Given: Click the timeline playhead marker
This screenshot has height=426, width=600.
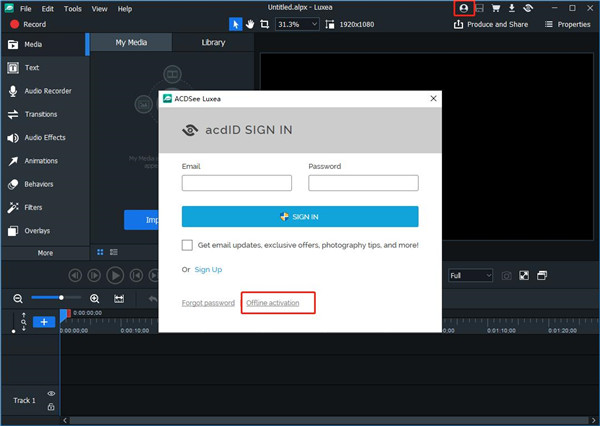Looking at the screenshot, I should pyautogui.click(x=64, y=315).
